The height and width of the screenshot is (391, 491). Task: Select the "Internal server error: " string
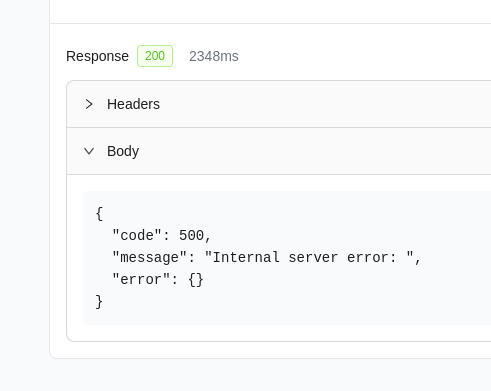tap(309, 257)
